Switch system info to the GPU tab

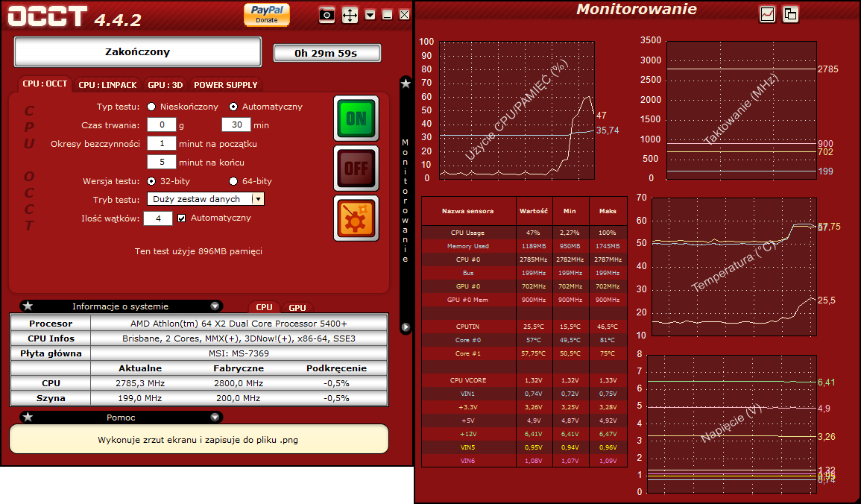click(x=297, y=307)
